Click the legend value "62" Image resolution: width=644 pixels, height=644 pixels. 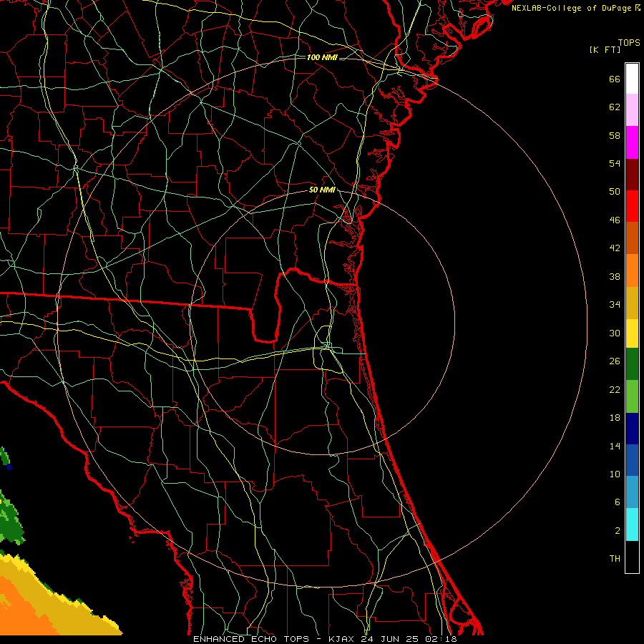(x=615, y=107)
